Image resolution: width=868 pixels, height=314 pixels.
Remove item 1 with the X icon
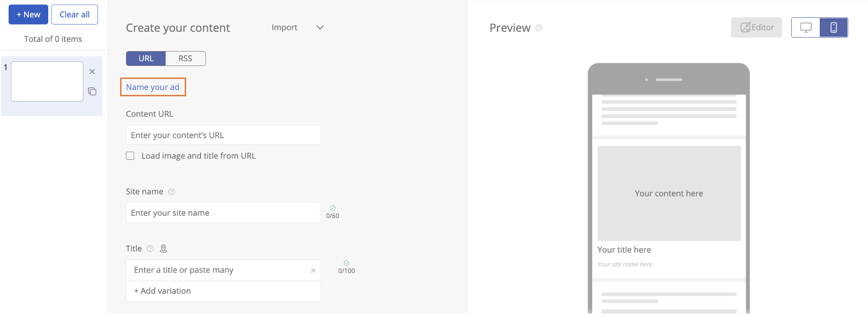point(92,72)
